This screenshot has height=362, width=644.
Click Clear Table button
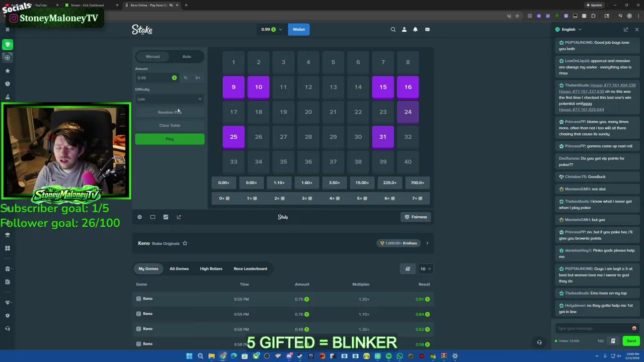tap(170, 126)
